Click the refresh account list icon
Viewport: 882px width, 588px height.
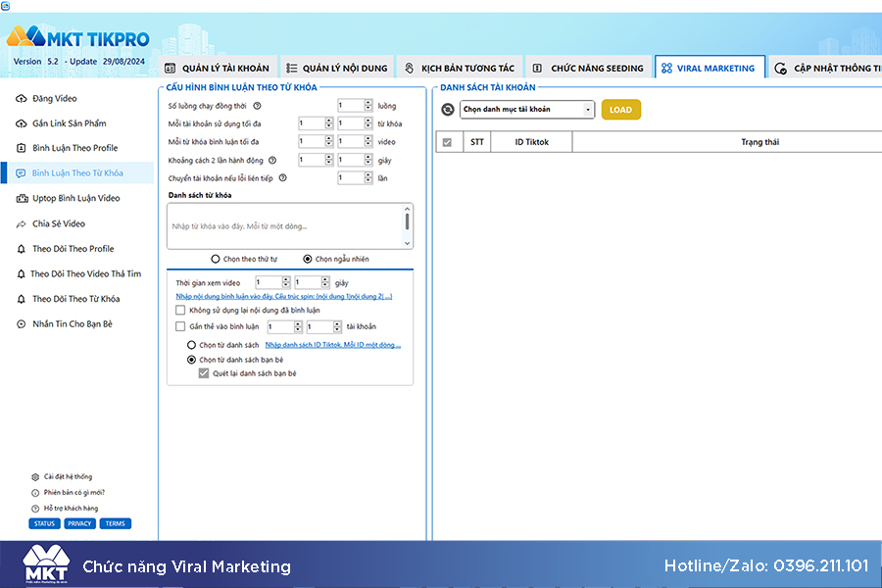click(448, 109)
